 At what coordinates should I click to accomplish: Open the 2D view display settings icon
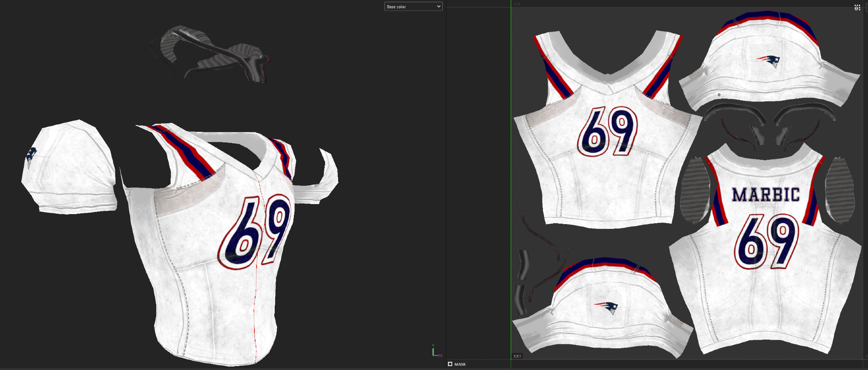point(857,7)
